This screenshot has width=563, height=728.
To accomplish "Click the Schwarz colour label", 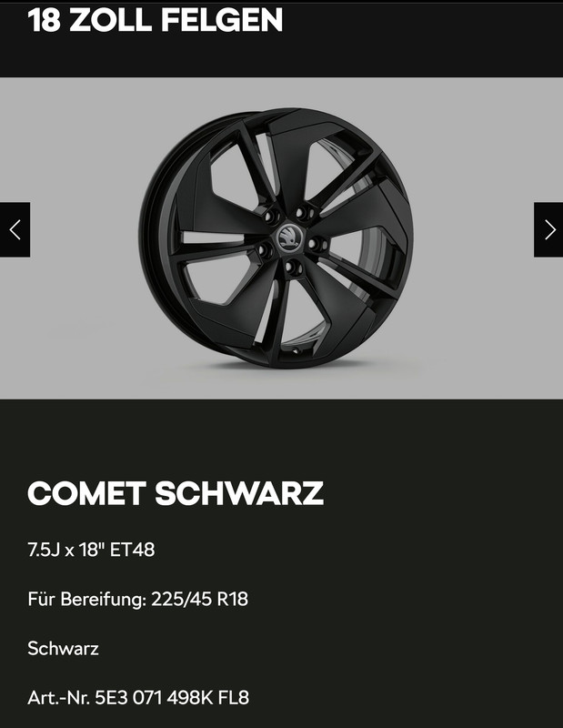I will [63, 648].
